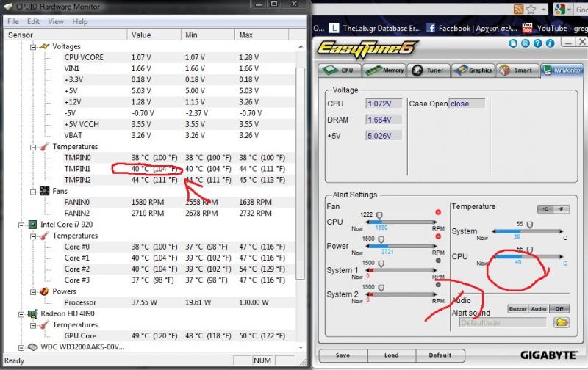Toggle the System 2 fan alert indicator
Image resolution: width=588 pixels, height=370 pixels.
click(438, 285)
